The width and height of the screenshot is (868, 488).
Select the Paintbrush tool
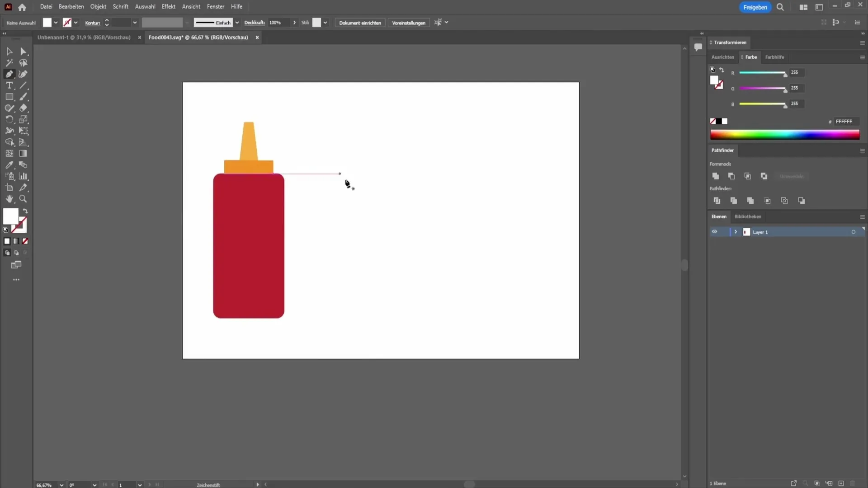click(23, 97)
